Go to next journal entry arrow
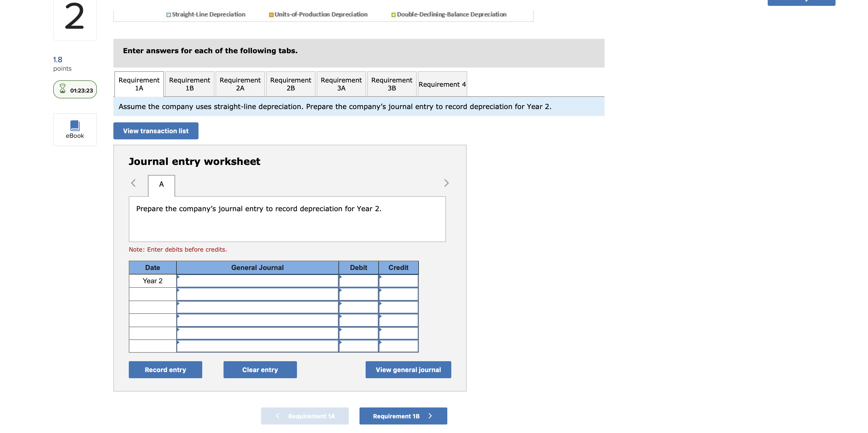Viewport: 868px width, 433px height. 446,183
